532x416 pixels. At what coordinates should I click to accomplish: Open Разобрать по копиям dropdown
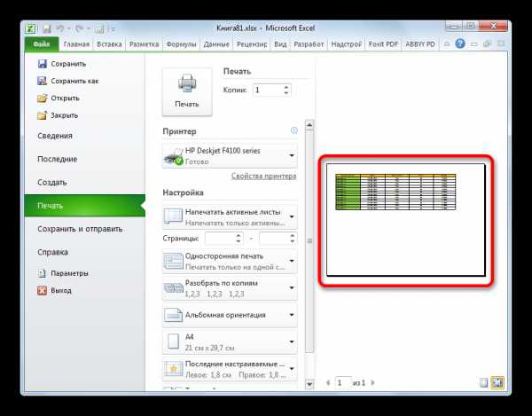(x=230, y=288)
